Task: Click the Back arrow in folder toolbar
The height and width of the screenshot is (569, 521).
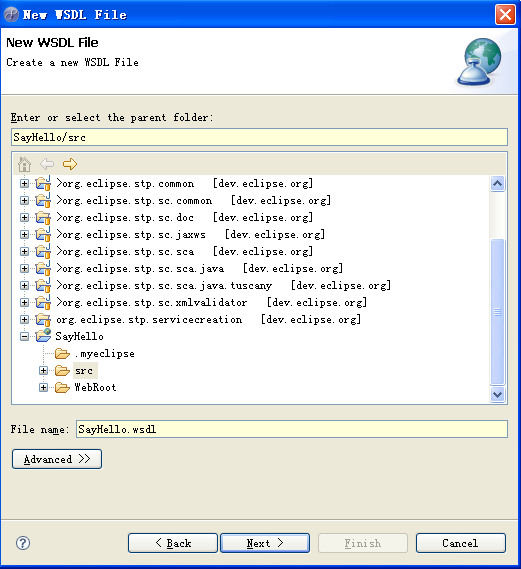Action: pyautogui.click(x=47, y=164)
